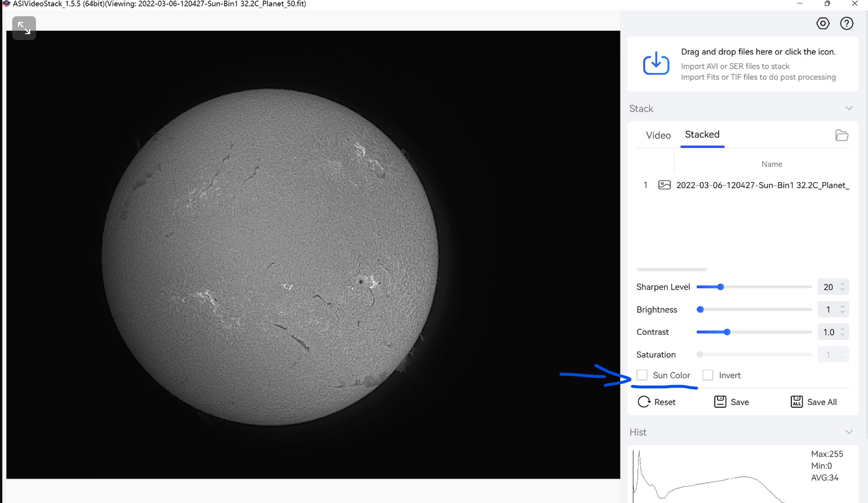Minimize the ASIVideoStack window
The image size is (868, 503).
[x=799, y=3]
